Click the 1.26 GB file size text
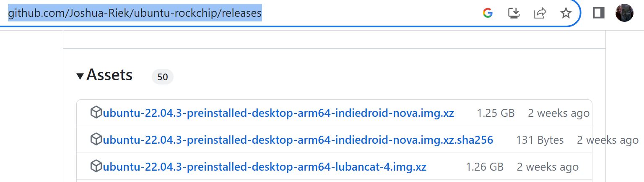Viewport: 644px width, 182px height. [485, 167]
